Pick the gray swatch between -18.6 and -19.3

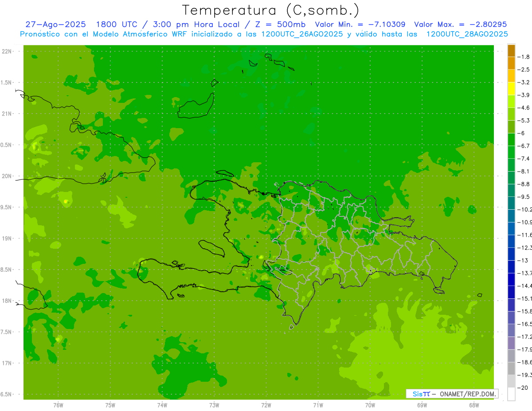click(x=511, y=368)
